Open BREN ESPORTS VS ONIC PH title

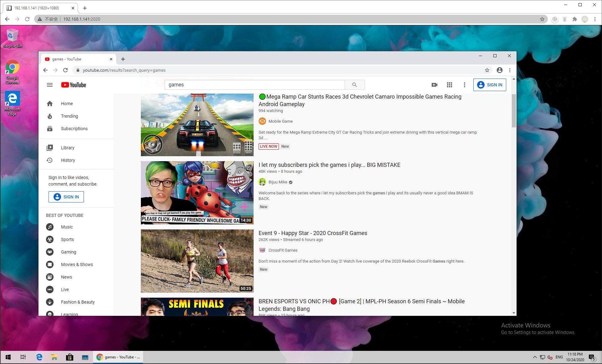coord(362,305)
